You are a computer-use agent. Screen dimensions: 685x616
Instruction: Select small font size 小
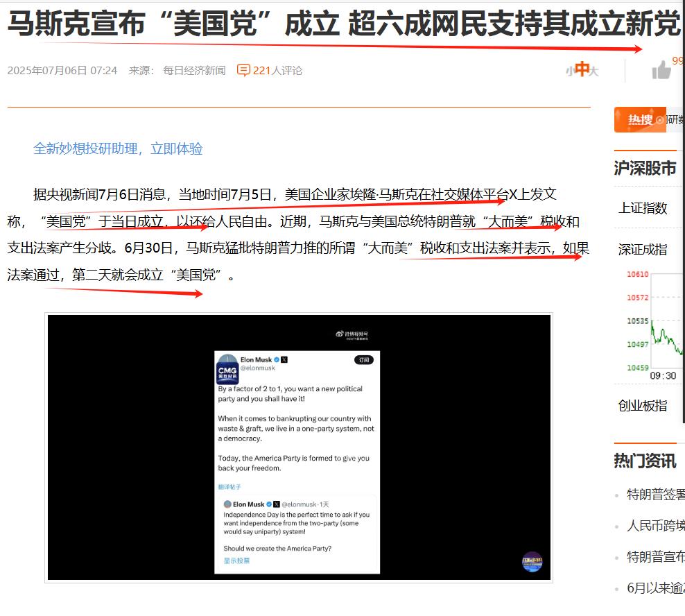pos(570,71)
